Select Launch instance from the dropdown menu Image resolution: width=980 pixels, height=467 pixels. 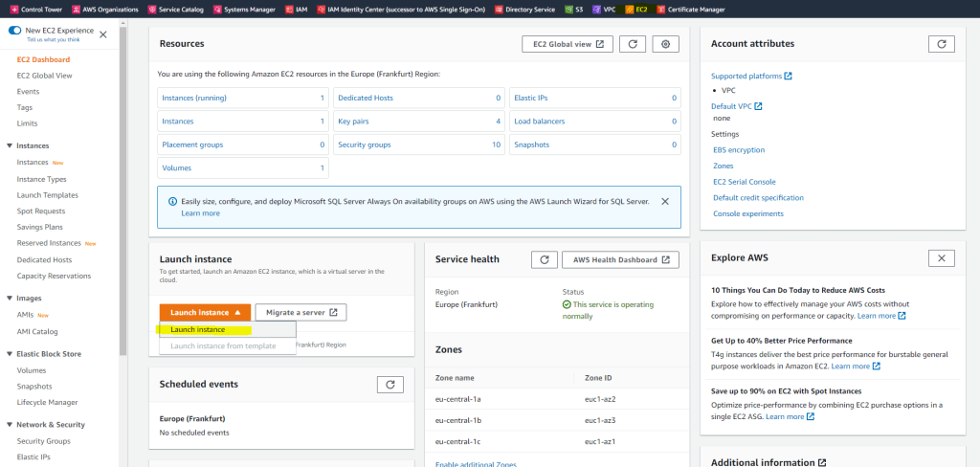click(198, 329)
